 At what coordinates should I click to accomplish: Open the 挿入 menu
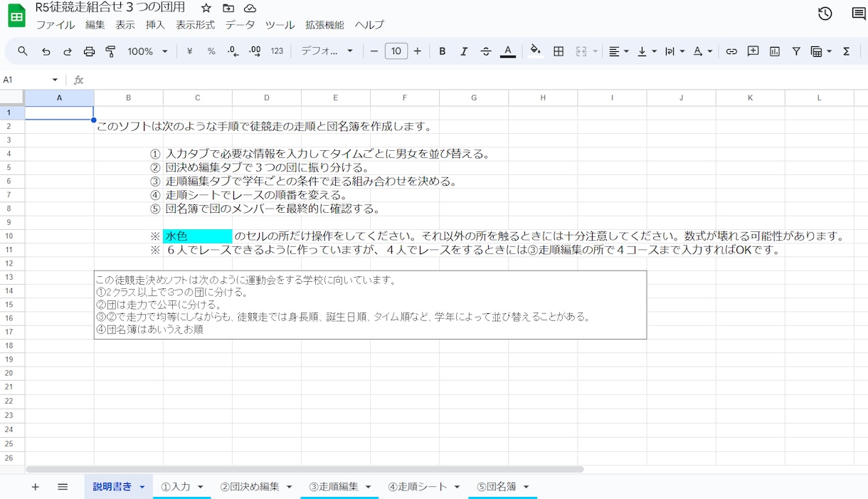(155, 25)
